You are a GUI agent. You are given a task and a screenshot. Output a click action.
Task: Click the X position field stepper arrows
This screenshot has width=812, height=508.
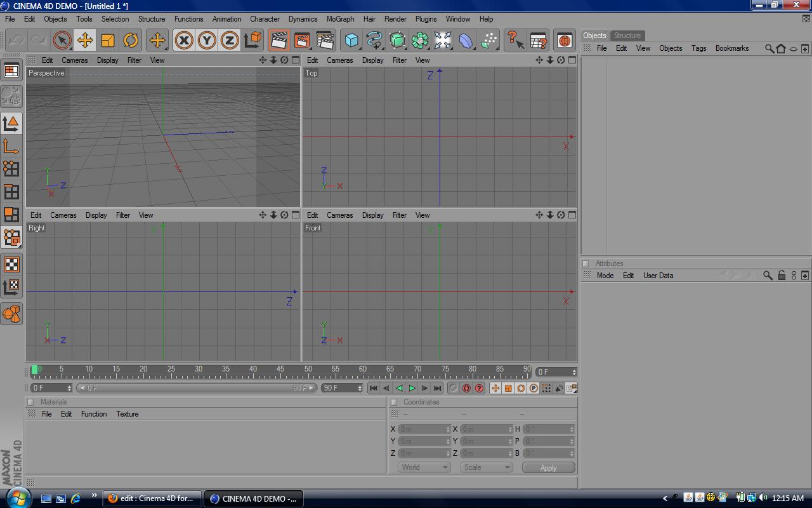point(448,429)
